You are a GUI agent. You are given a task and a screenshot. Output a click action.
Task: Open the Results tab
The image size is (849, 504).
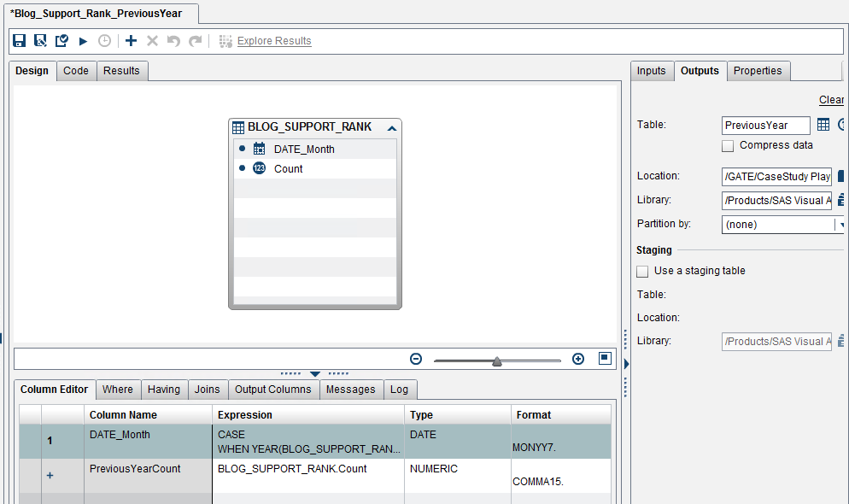(121, 71)
